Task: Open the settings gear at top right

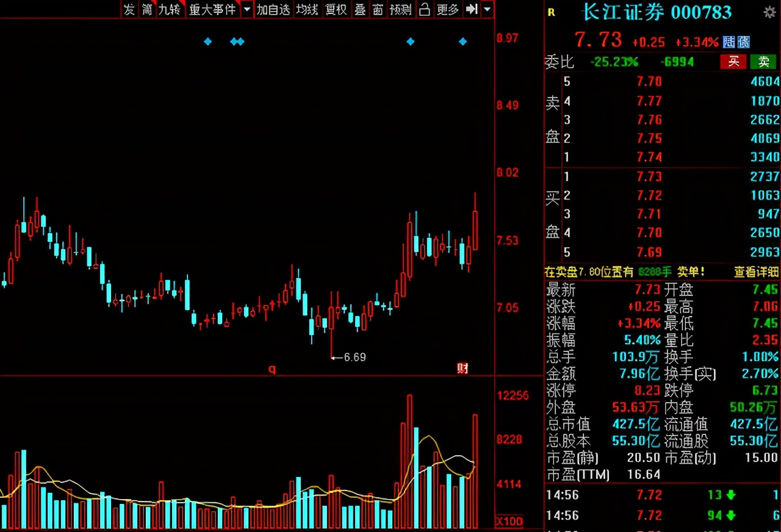Action: [x=770, y=11]
